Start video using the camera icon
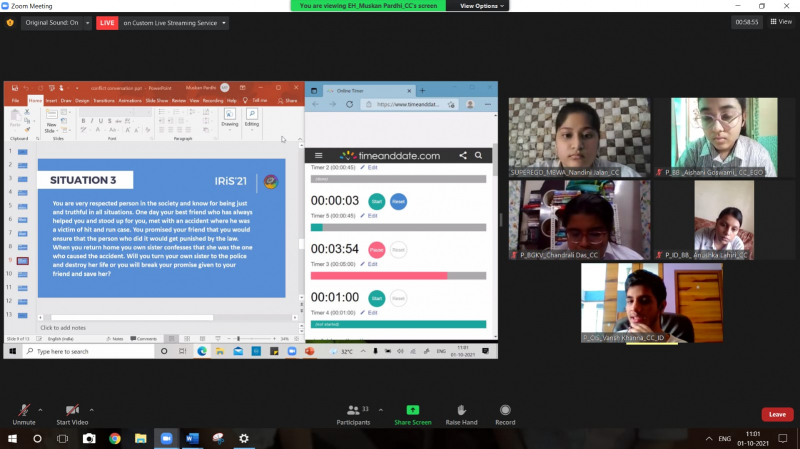Screen dimensions: 800x449 72,411
